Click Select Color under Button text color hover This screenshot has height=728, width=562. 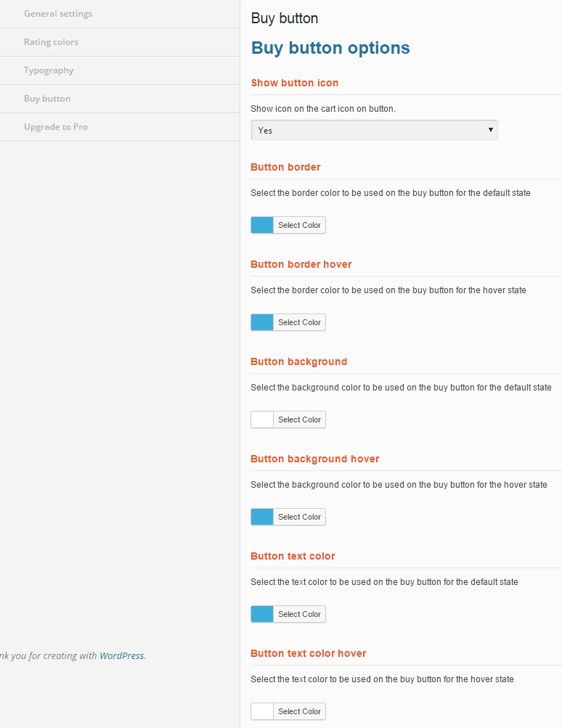click(x=300, y=711)
